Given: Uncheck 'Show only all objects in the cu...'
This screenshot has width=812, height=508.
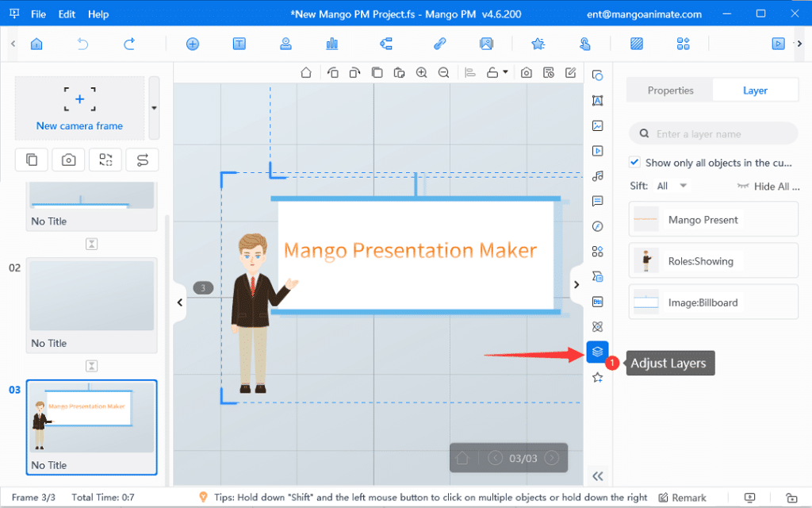Looking at the screenshot, I should [x=634, y=162].
